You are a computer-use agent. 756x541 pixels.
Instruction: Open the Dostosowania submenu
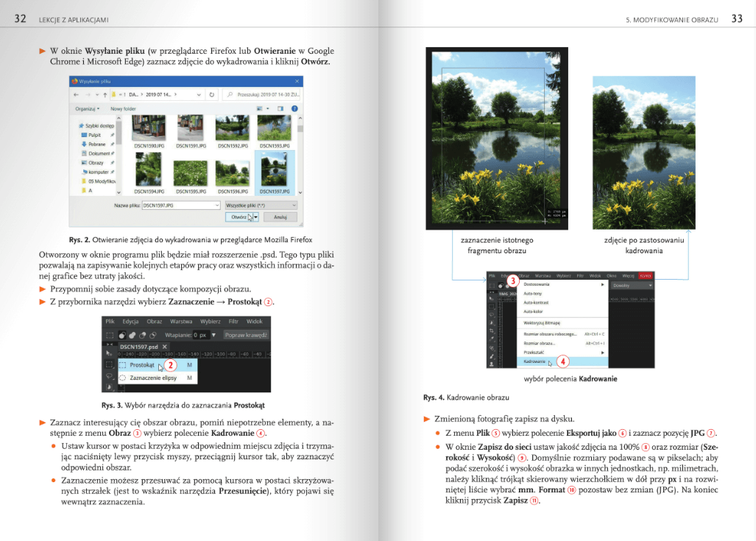[562, 284]
